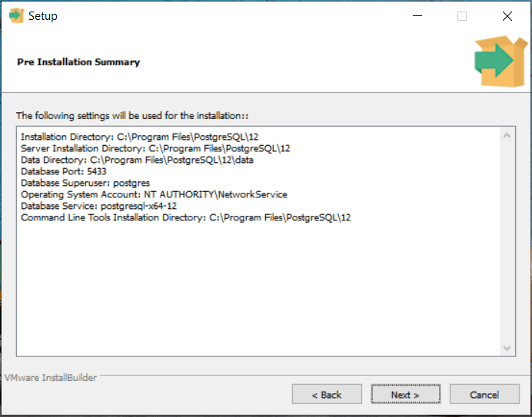The width and height of the screenshot is (532, 417).
Task: Click the Operating System Account line
Action: (154, 194)
